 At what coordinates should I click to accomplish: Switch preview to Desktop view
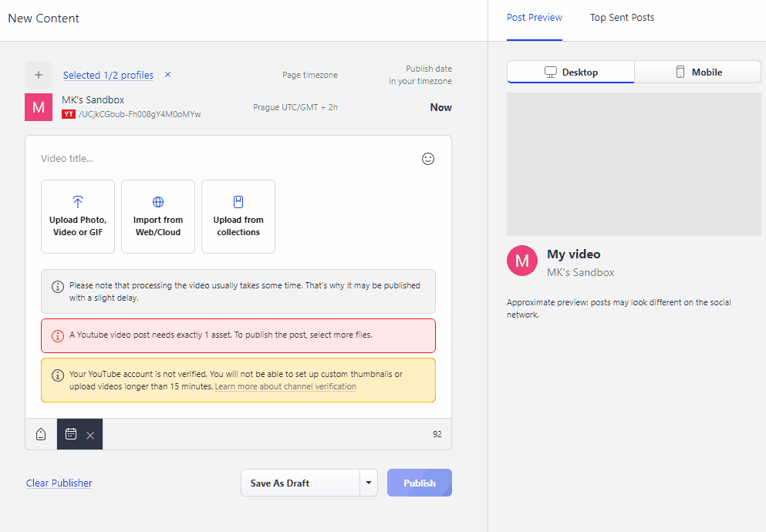pyautogui.click(x=571, y=72)
